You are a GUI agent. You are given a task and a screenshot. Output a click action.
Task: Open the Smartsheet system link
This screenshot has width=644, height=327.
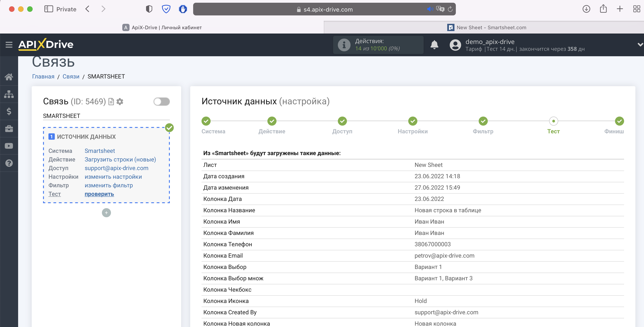(100, 151)
